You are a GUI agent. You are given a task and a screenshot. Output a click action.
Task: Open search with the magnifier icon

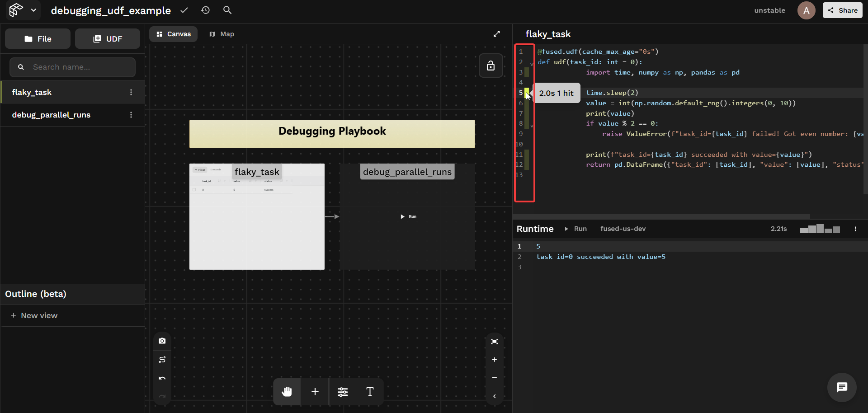pyautogui.click(x=227, y=10)
